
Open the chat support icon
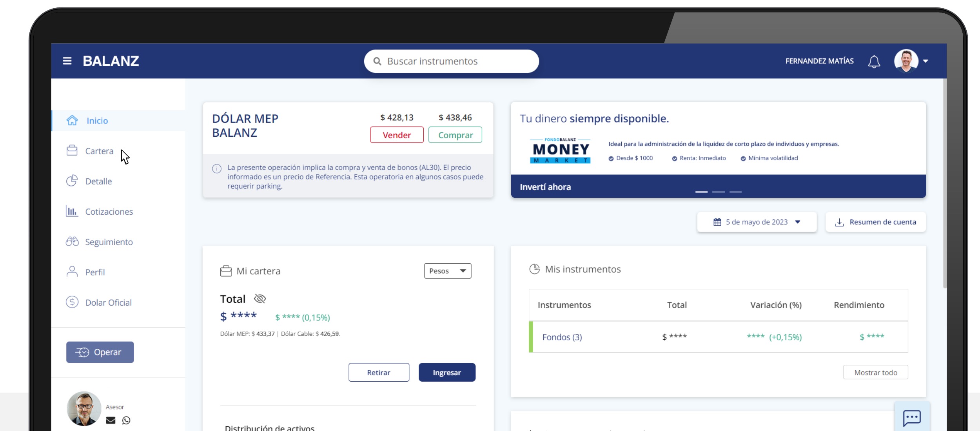pyautogui.click(x=912, y=418)
